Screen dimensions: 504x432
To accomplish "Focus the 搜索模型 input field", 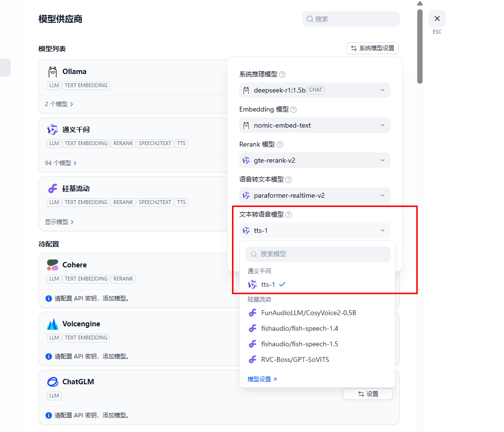I will pyautogui.click(x=318, y=254).
